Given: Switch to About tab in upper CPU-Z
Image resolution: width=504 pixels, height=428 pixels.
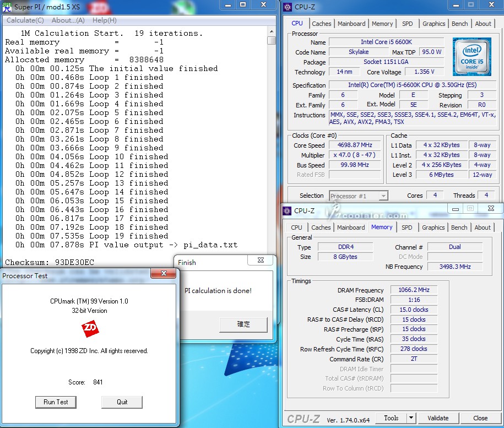Looking at the screenshot, I should tap(483, 24).
